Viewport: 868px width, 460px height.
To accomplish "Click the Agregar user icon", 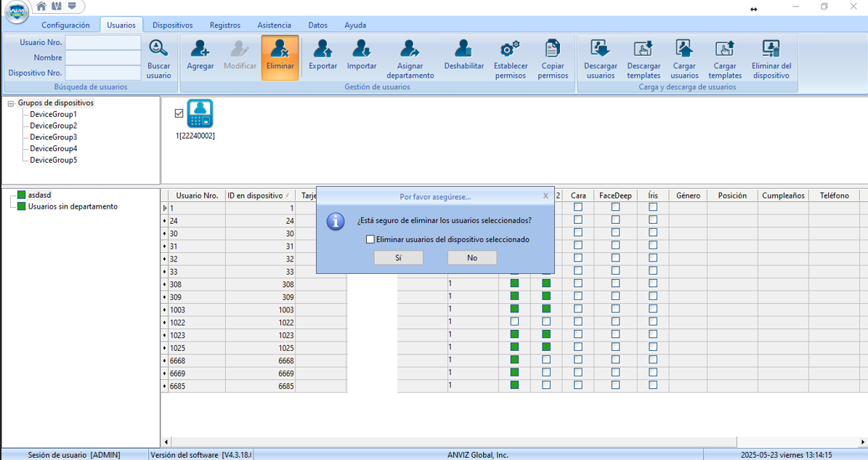I will 200,49.
